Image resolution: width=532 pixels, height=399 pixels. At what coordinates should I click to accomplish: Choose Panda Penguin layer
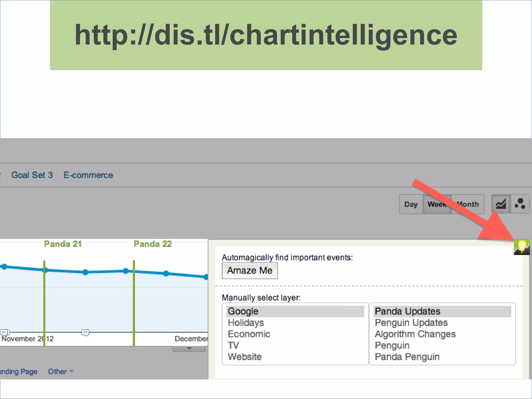click(x=442, y=357)
